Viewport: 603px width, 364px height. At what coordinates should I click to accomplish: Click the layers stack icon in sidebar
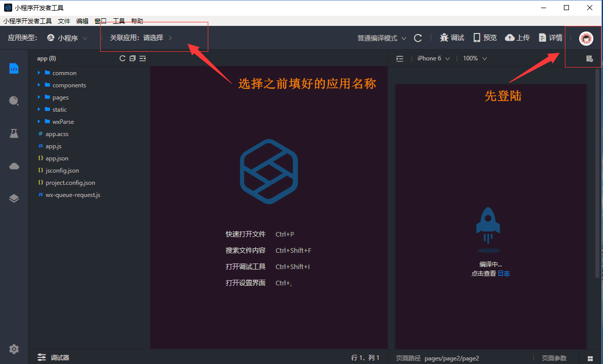(14, 198)
